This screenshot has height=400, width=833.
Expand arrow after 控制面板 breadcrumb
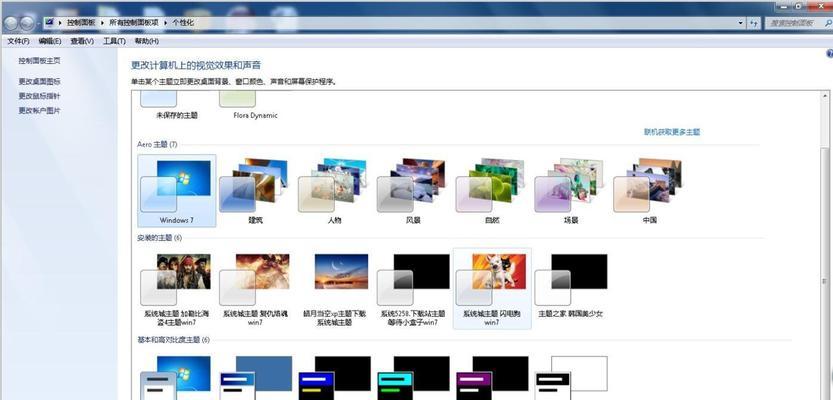(x=102, y=23)
